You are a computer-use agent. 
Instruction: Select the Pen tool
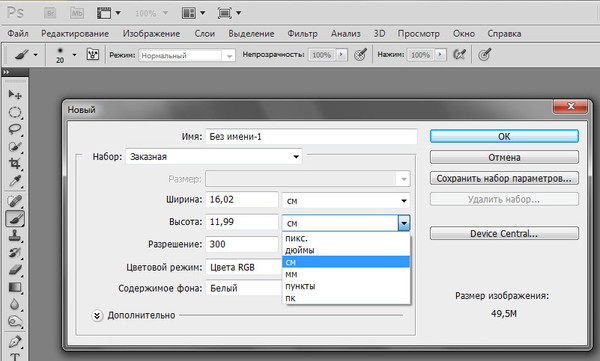[x=15, y=341]
